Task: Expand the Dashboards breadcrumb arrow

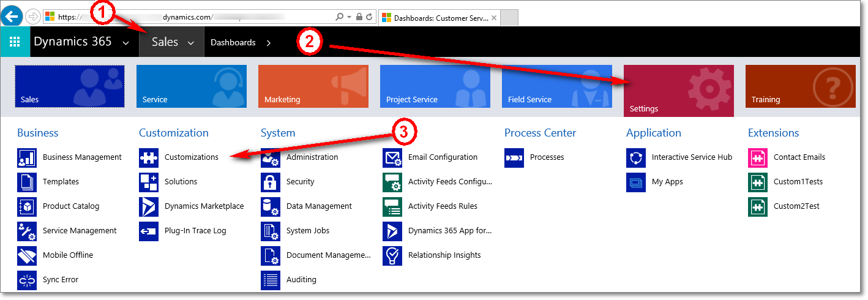Action: click(268, 42)
